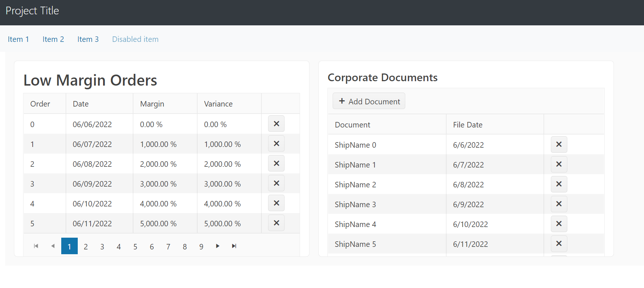The height and width of the screenshot is (288, 644).
Task: Delete order 0 row with X icon
Action: 276,124
